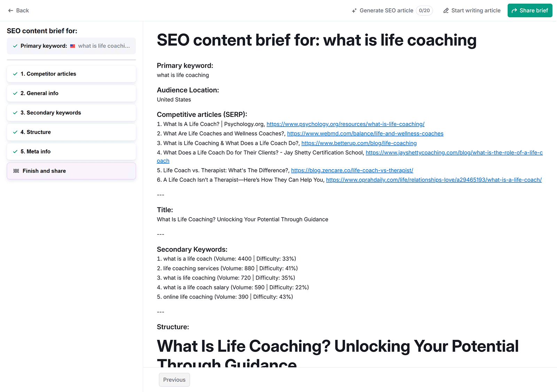Screen dimensions: 557x392
Task: Toggle completion check on 4. Structure
Action: click(x=15, y=132)
